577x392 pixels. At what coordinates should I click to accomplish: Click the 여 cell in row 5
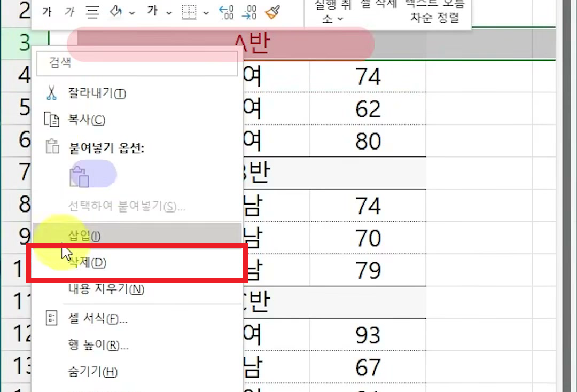[x=276, y=108]
